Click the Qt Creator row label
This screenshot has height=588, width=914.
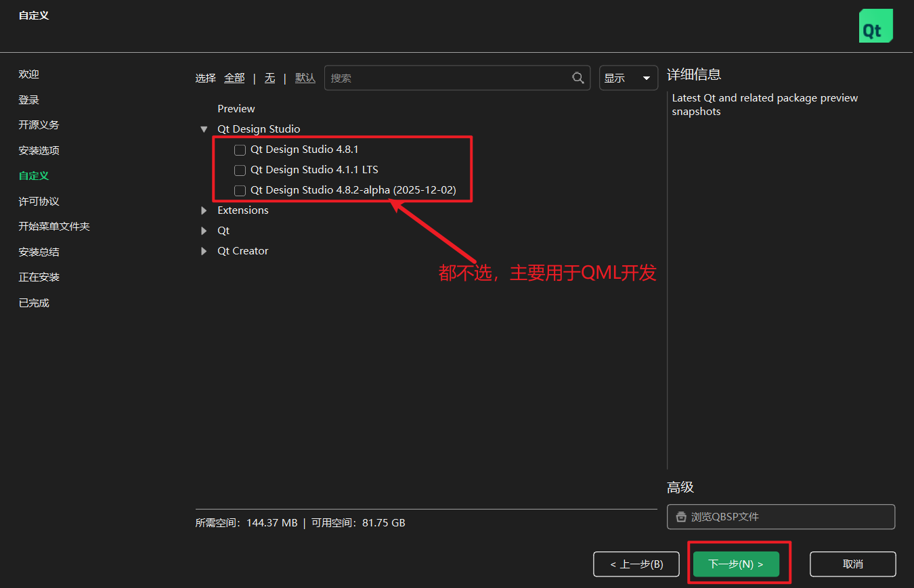243,251
